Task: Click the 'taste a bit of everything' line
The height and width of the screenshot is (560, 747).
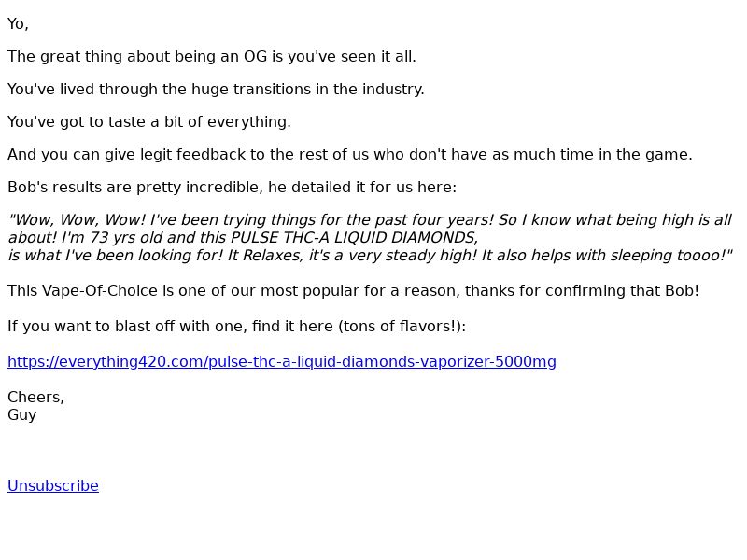Action: (x=149, y=122)
